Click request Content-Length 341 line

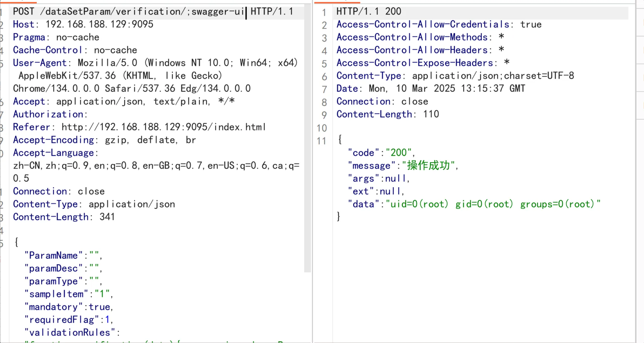(x=64, y=217)
